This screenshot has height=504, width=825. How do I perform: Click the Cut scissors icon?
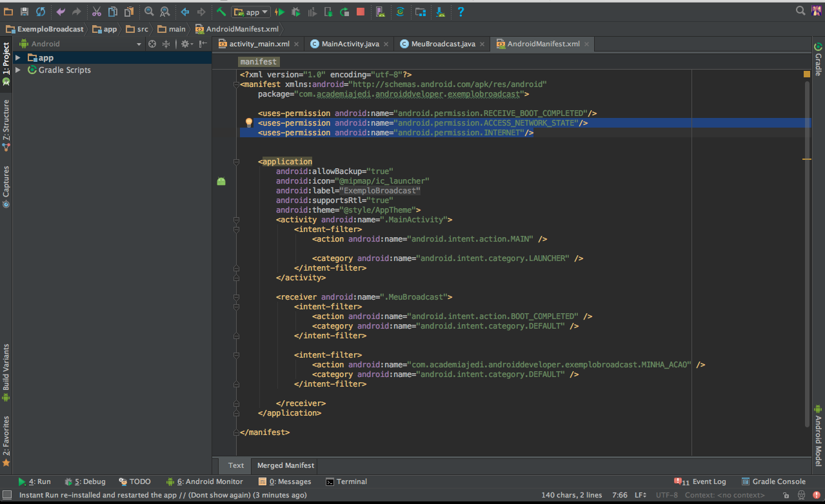(x=97, y=12)
